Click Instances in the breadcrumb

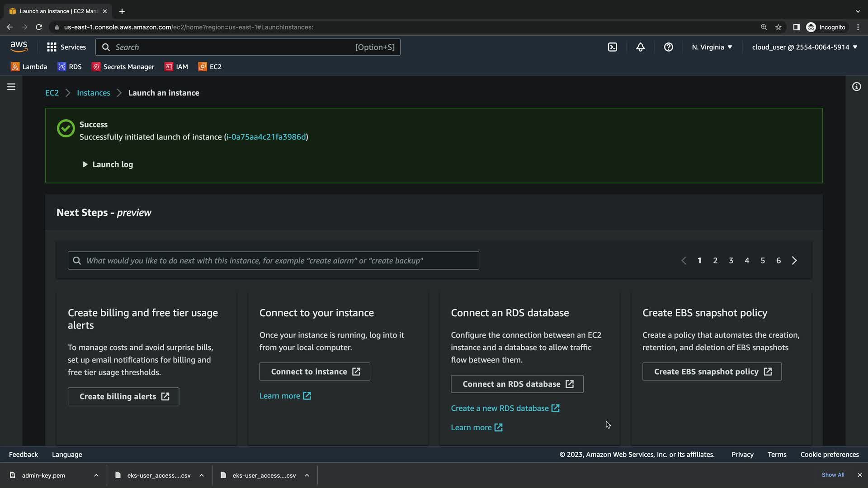tap(93, 93)
